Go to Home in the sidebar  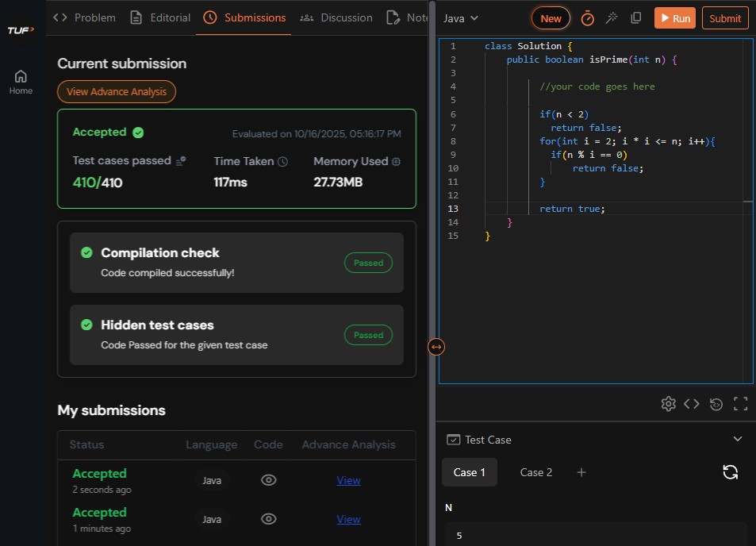[x=21, y=83]
